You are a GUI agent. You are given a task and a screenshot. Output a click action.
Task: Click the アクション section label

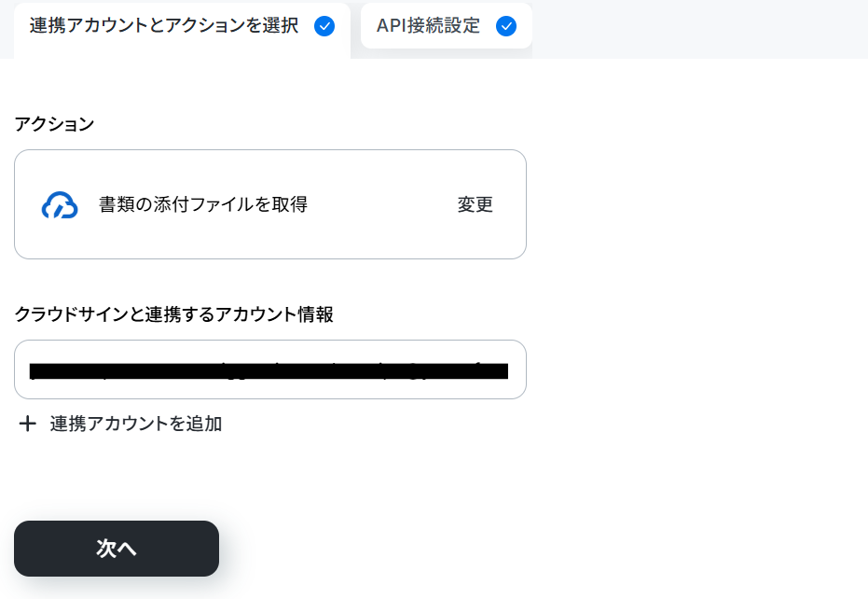pos(54,124)
